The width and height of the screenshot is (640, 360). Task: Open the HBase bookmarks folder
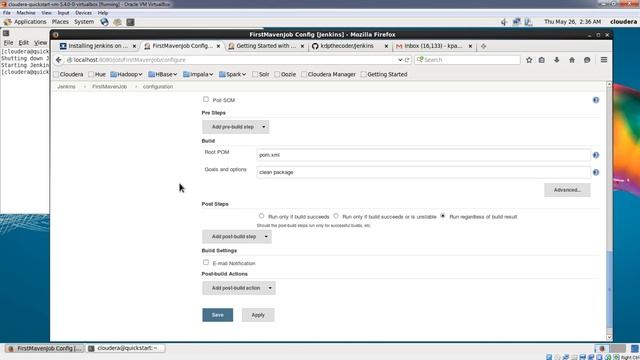[162, 74]
